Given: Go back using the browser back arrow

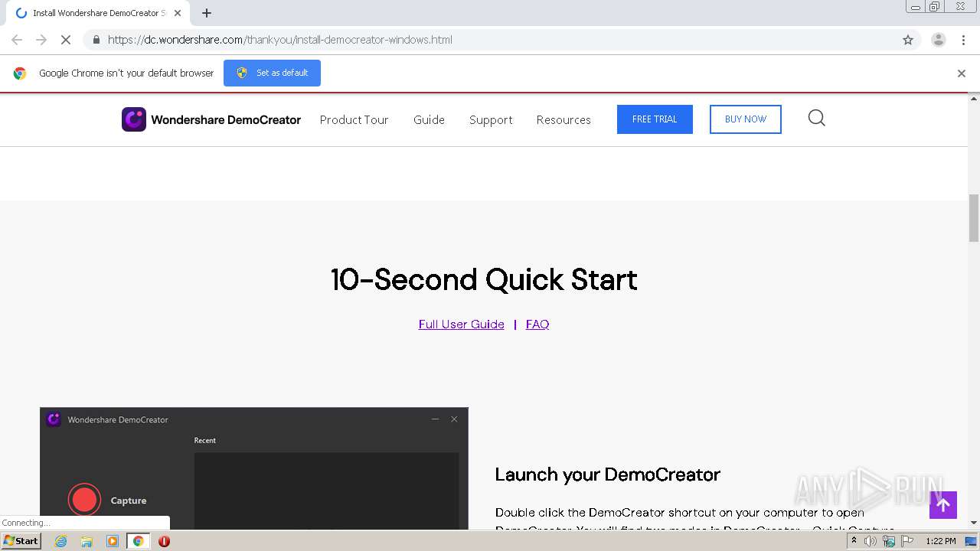Looking at the screenshot, I should click(x=17, y=40).
